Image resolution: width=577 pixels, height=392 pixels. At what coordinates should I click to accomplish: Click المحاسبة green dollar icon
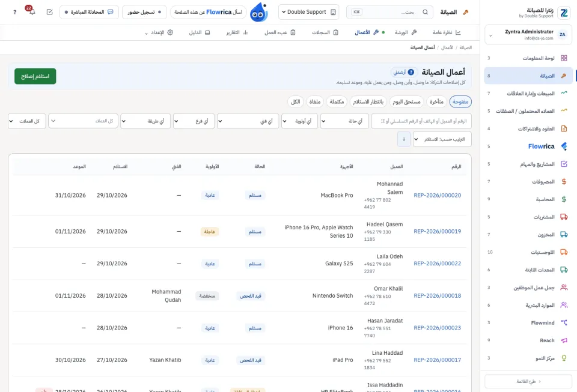pos(564,199)
